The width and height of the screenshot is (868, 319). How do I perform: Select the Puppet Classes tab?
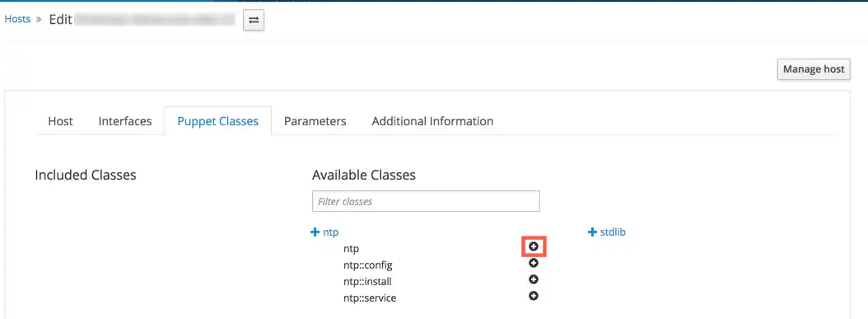point(218,120)
